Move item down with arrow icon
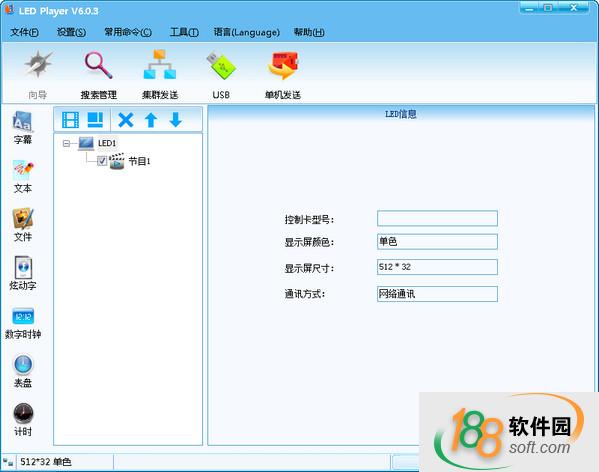599x472 pixels. 175,120
